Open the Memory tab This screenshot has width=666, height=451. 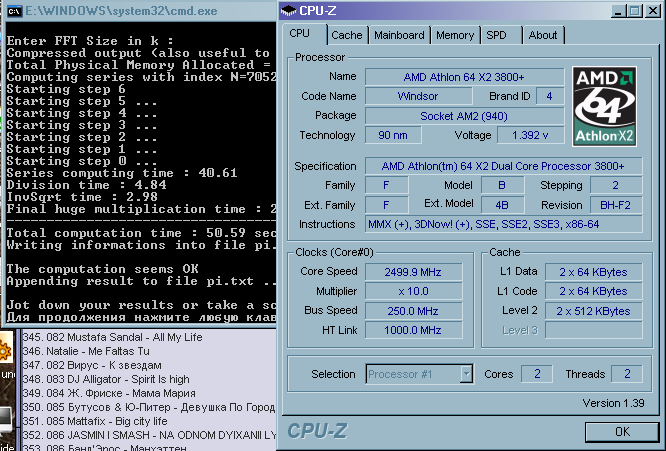(455, 35)
